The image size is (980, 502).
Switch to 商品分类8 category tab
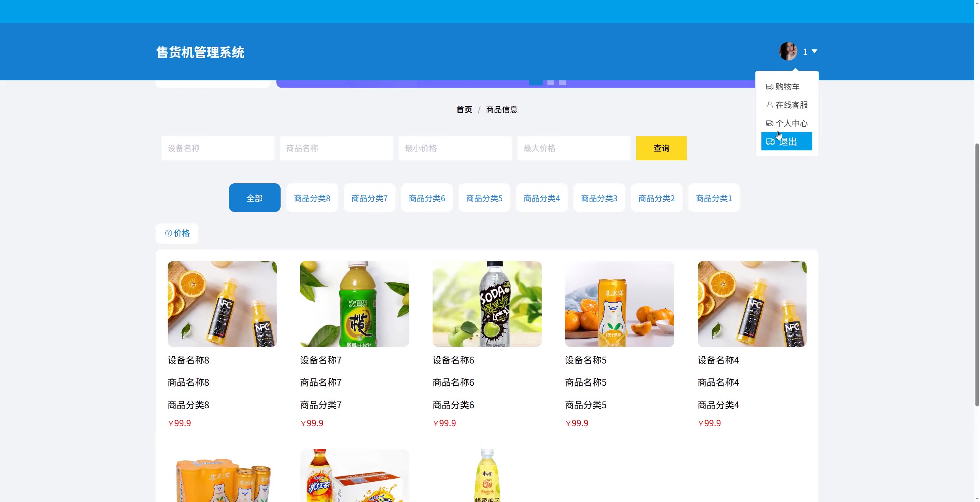pyautogui.click(x=312, y=198)
